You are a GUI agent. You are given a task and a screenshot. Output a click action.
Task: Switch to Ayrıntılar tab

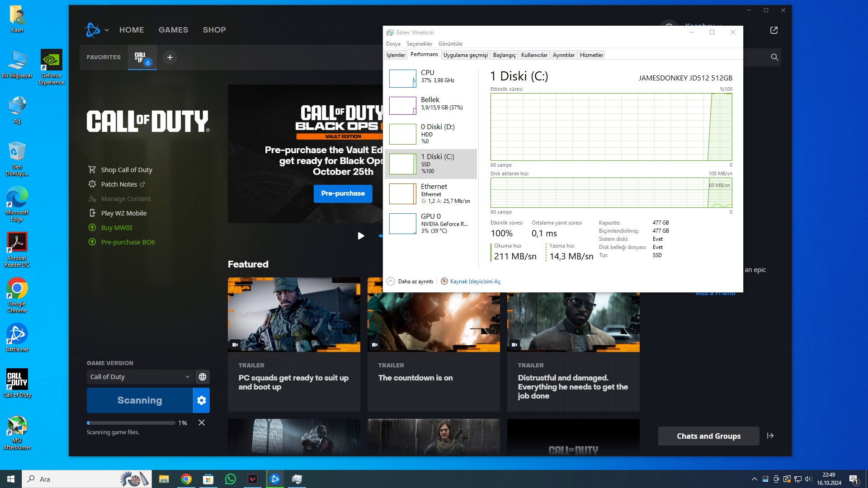(x=563, y=55)
